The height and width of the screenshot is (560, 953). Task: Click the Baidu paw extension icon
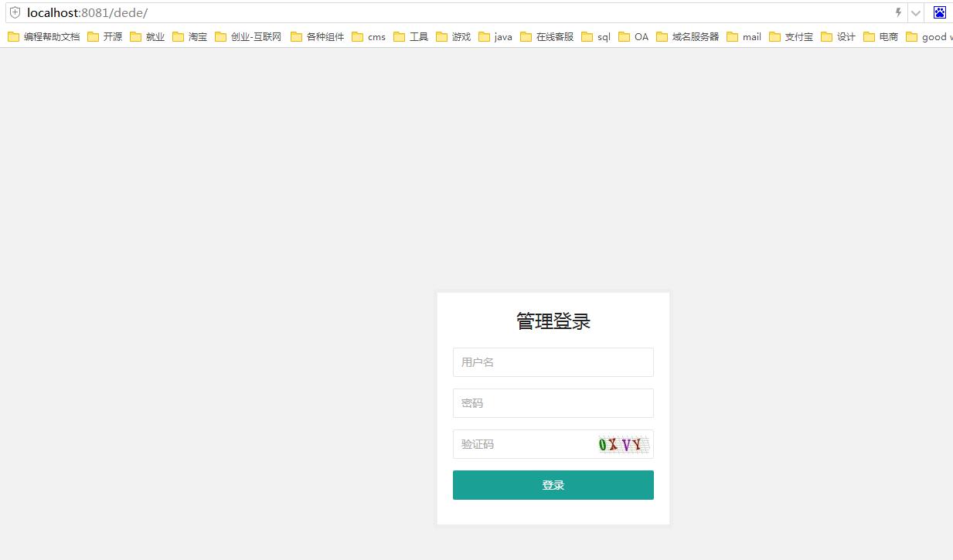pos(939,12)
